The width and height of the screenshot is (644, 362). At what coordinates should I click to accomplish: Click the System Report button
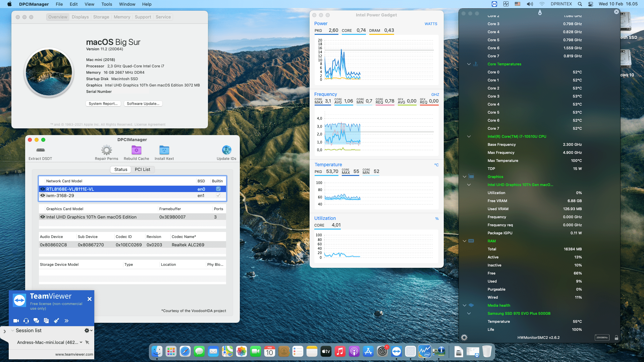tap(103, 104)
